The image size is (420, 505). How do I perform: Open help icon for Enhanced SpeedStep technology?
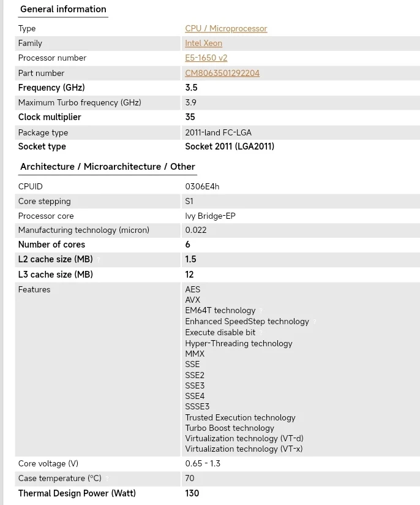pos(315,322)
